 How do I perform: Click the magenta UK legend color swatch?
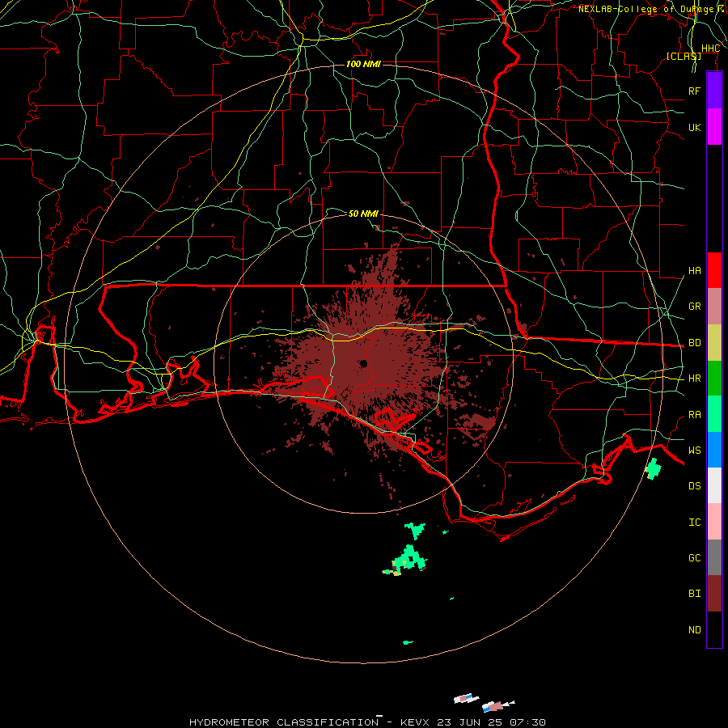(x=714, y=127)
